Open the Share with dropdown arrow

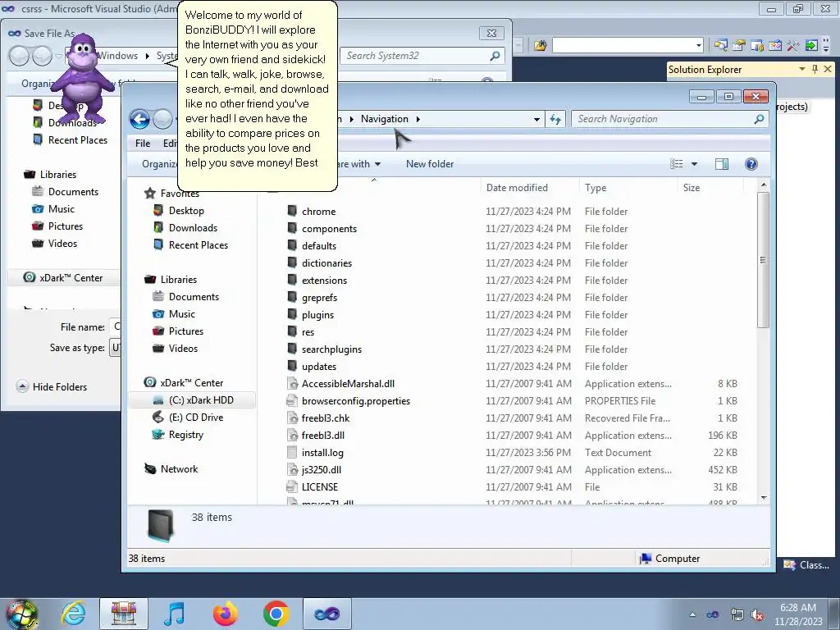tap(377, 164)
